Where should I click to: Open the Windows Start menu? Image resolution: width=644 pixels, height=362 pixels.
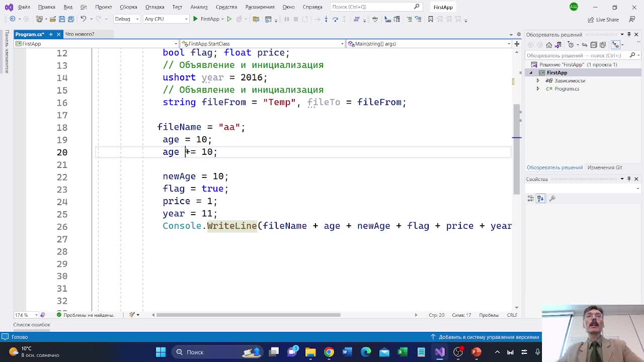coord(160,352)
